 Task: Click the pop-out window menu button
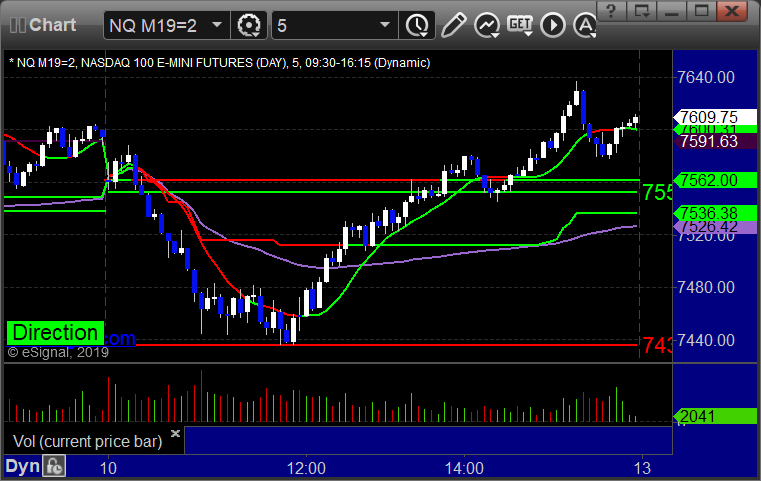[642, 11]
